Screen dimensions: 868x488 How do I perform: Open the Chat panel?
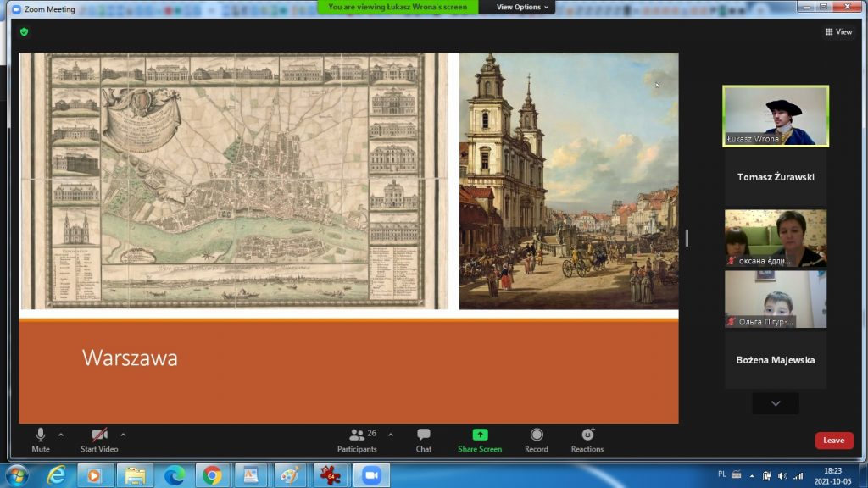pos(423,440)
